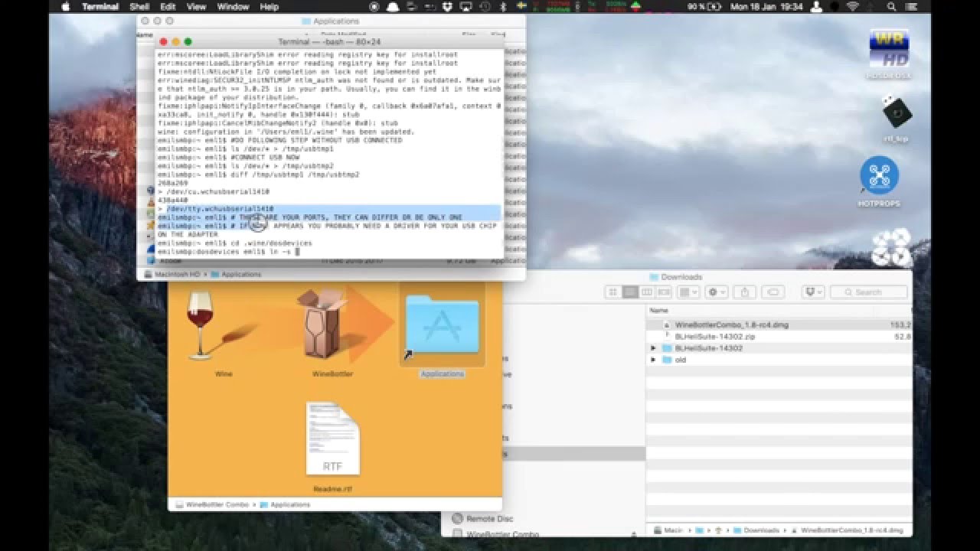Open the Action gear dropdown in Downloads
Viewport: 980px width, 551px height.
click(x=717, y=292)
